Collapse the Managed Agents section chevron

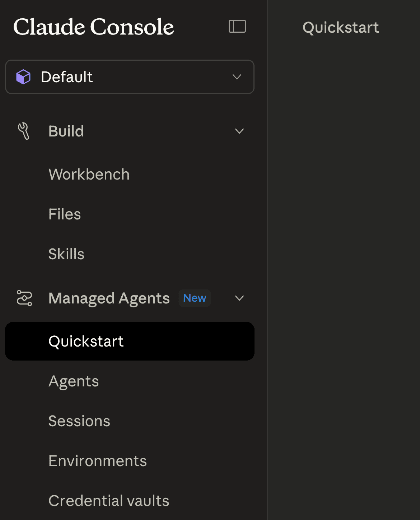click(x=239, y=298)
